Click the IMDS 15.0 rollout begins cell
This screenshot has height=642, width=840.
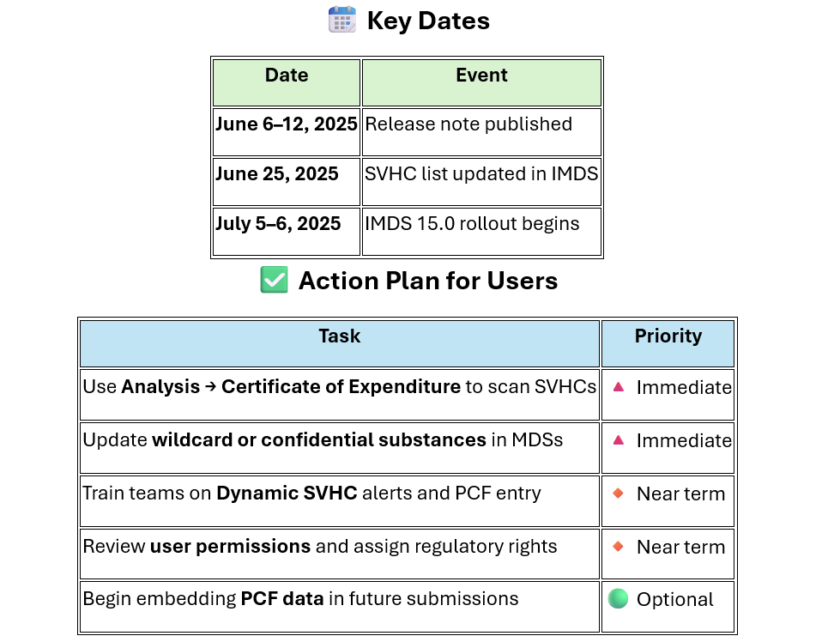(481, 232)
